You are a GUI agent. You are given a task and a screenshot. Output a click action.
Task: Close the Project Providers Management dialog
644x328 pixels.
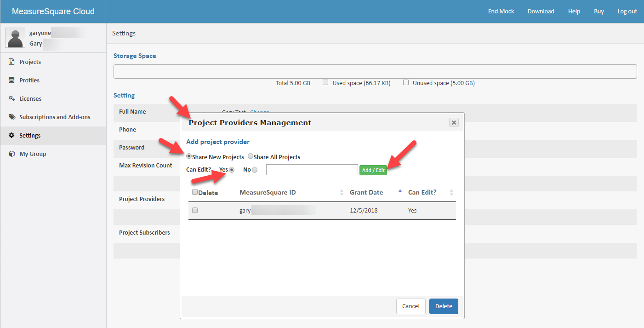(454, 122)
